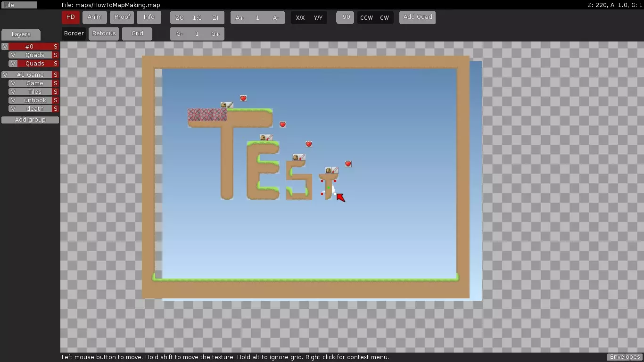
Task: Toggle HD high detail mode
Action: (70, 17)
